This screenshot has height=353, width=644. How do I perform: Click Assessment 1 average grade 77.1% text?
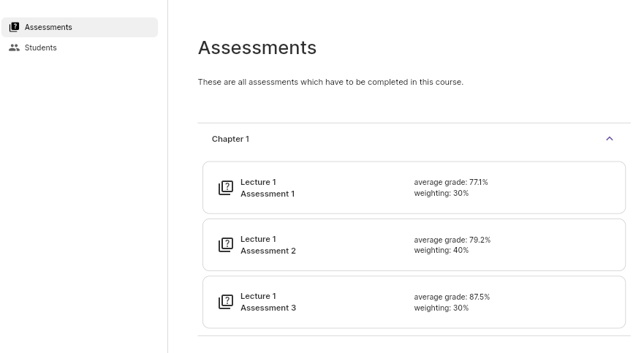[x=450, y=182]
